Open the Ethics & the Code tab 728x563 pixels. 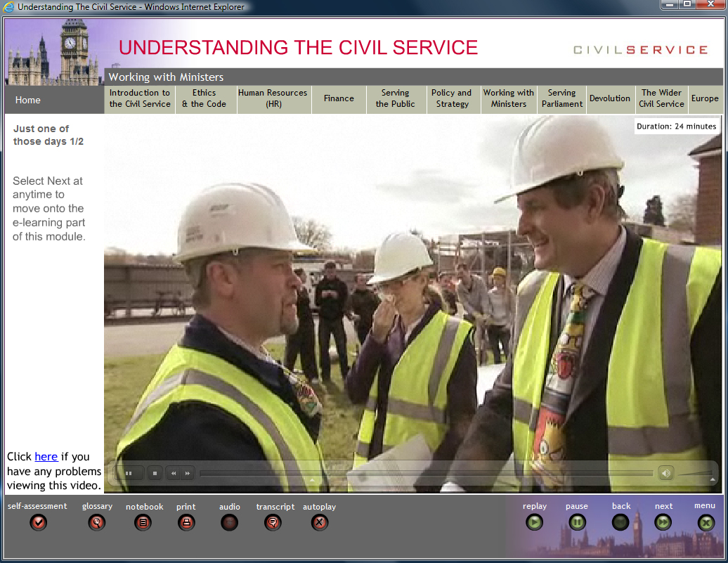(204, 98)
